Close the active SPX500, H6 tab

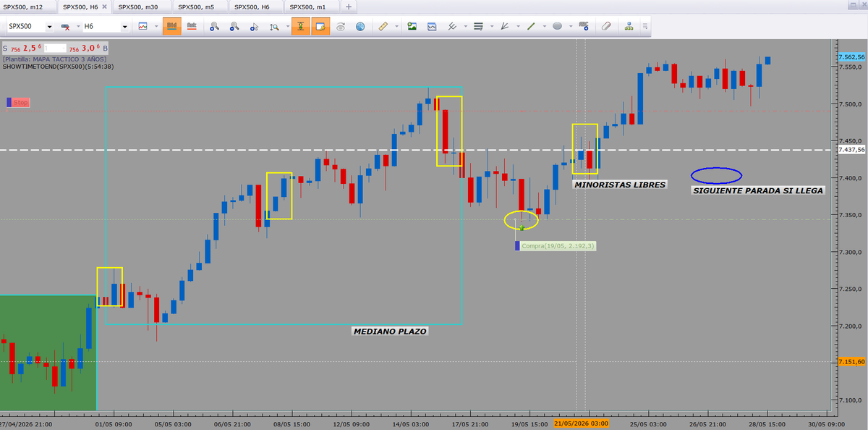pos(105,7)
